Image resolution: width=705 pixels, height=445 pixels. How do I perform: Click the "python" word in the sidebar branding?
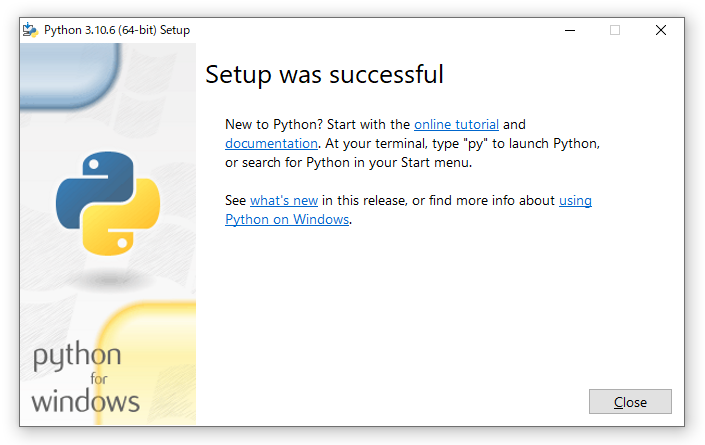pyautogui.click(x=77, y=358)
